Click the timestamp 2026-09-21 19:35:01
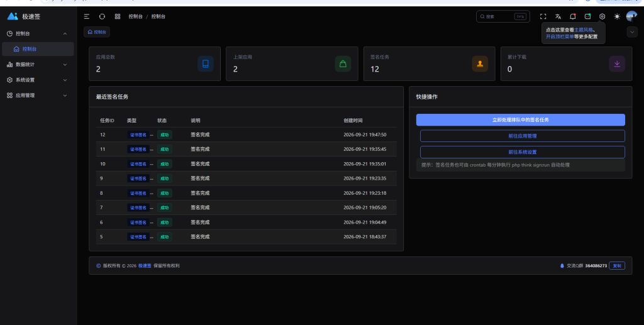This screenshot has height=325, width=644. 365,163
